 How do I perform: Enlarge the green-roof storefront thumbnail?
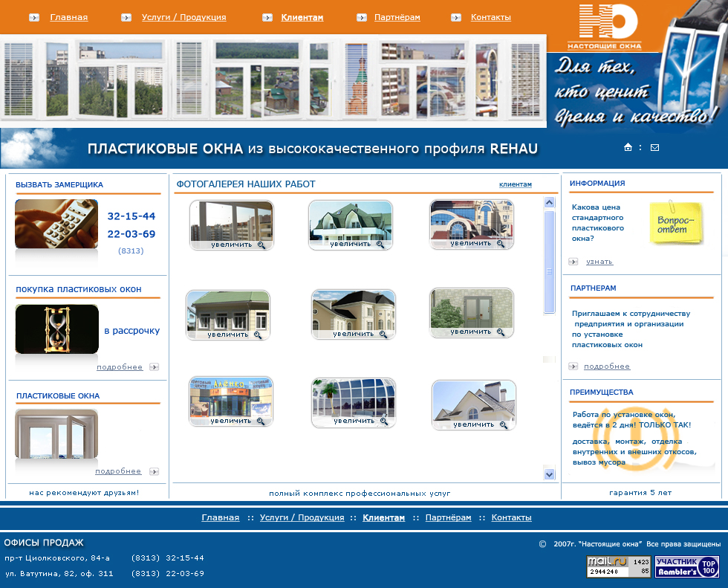[228, 315]
